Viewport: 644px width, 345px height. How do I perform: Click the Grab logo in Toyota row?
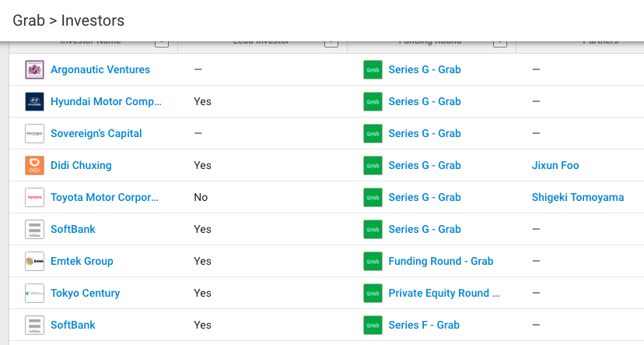373,197
